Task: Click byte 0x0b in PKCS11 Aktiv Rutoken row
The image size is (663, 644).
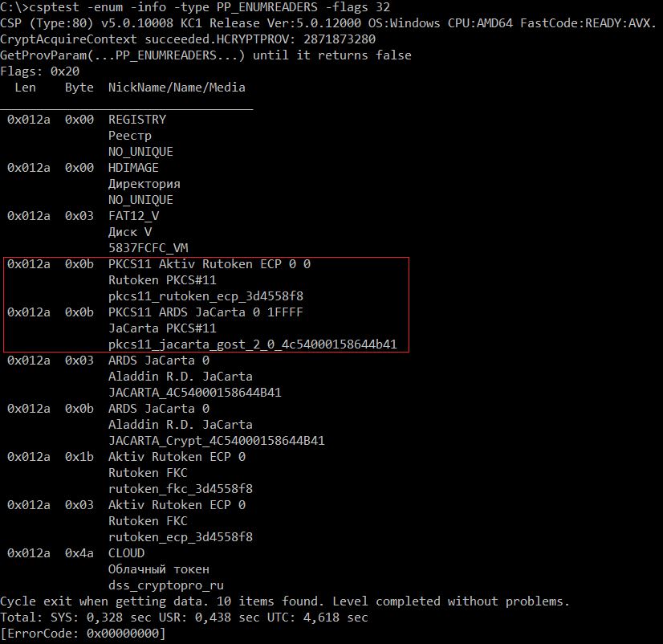Action: pyautogui.click(x=79, y=264)
